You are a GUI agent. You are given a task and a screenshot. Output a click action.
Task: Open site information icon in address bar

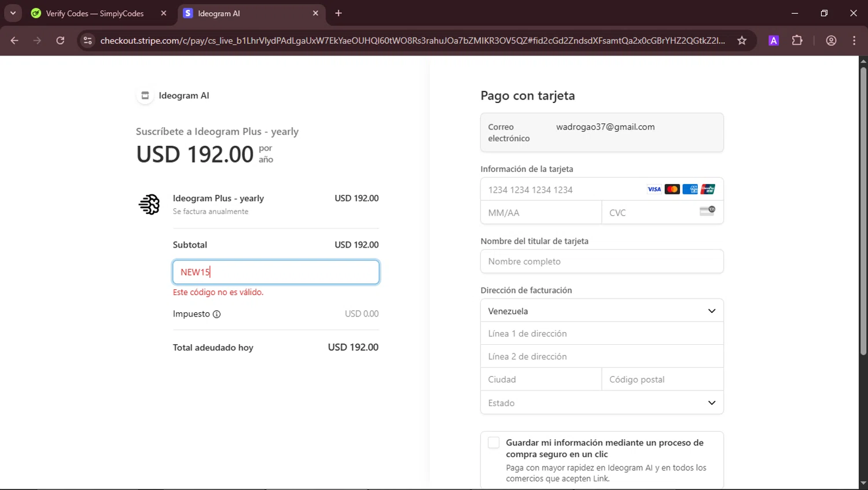(87, 40)
